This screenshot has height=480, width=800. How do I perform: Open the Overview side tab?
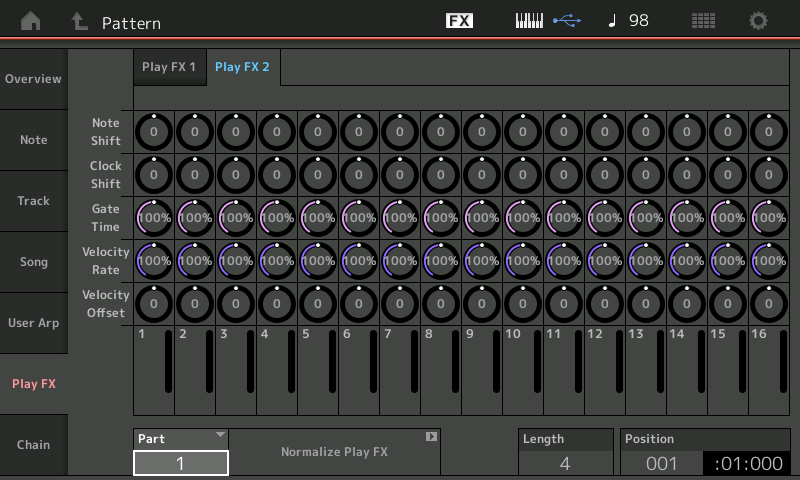34,79
